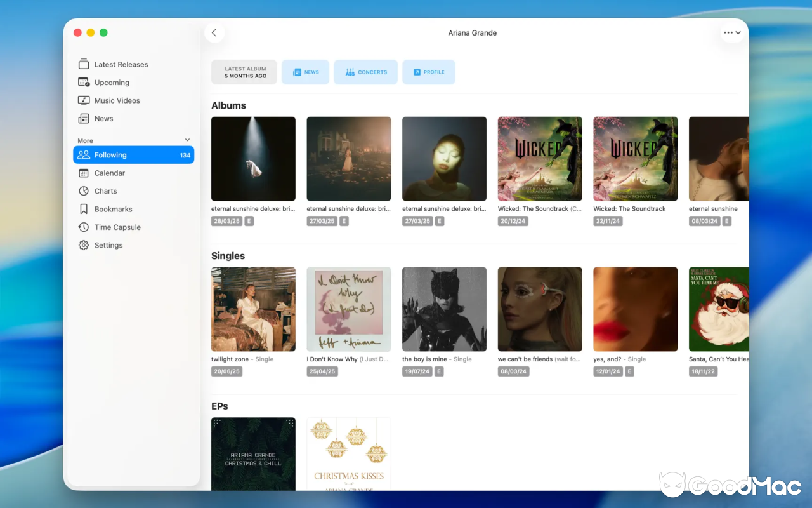Open the ellipsis more-options menu

tap(732, 33)
